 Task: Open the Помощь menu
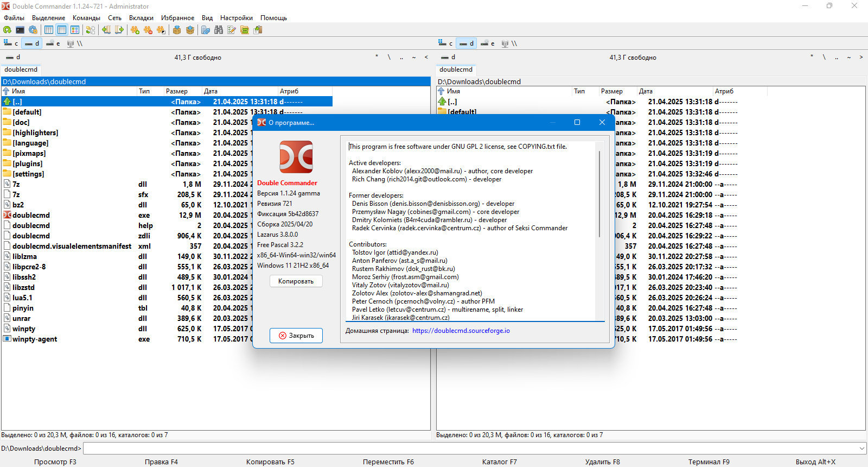[x=273, y=18]
